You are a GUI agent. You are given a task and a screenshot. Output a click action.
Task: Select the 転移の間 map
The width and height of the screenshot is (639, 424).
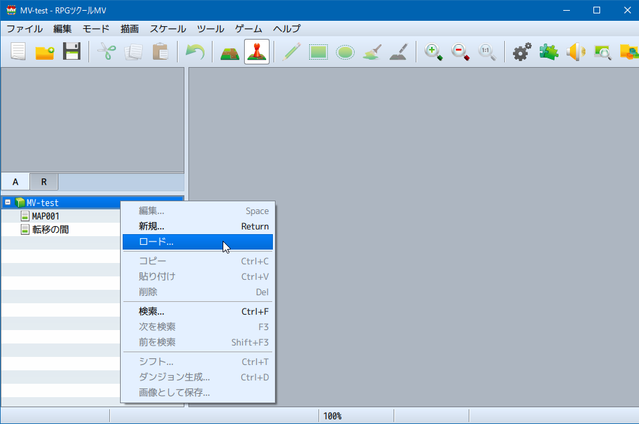[51, 230]
